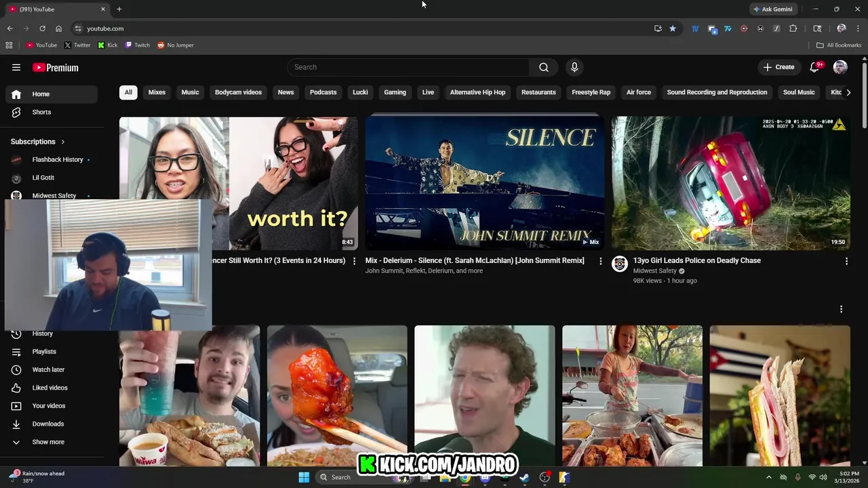Open OBS Studio from taskbar
Screen dimensions: 868x488
pyautogui.click(x=545, y=477)
